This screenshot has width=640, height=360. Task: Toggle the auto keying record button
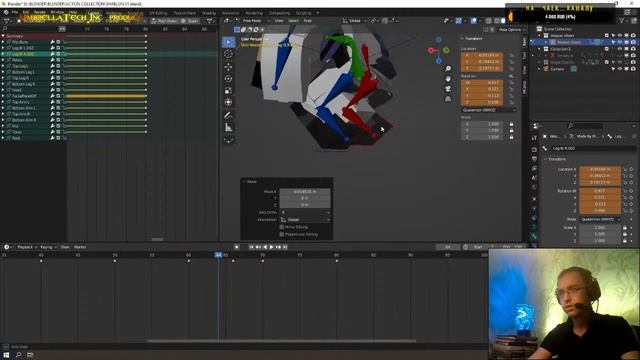pos(237,247)
